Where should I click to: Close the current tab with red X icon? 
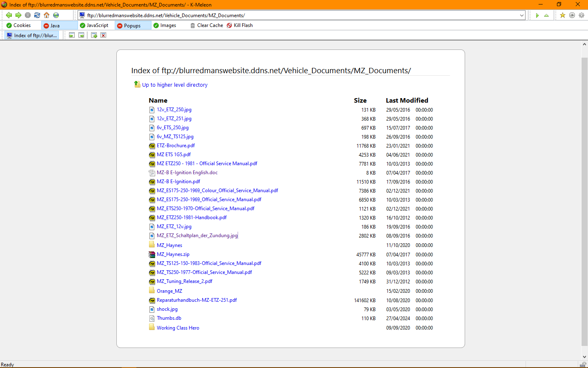point(103,35)
